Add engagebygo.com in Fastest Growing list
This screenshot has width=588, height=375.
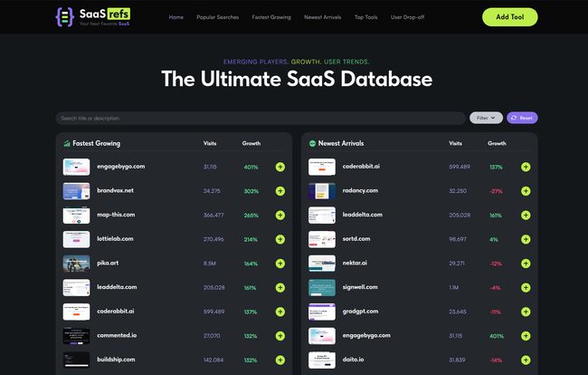click(280, 167)
